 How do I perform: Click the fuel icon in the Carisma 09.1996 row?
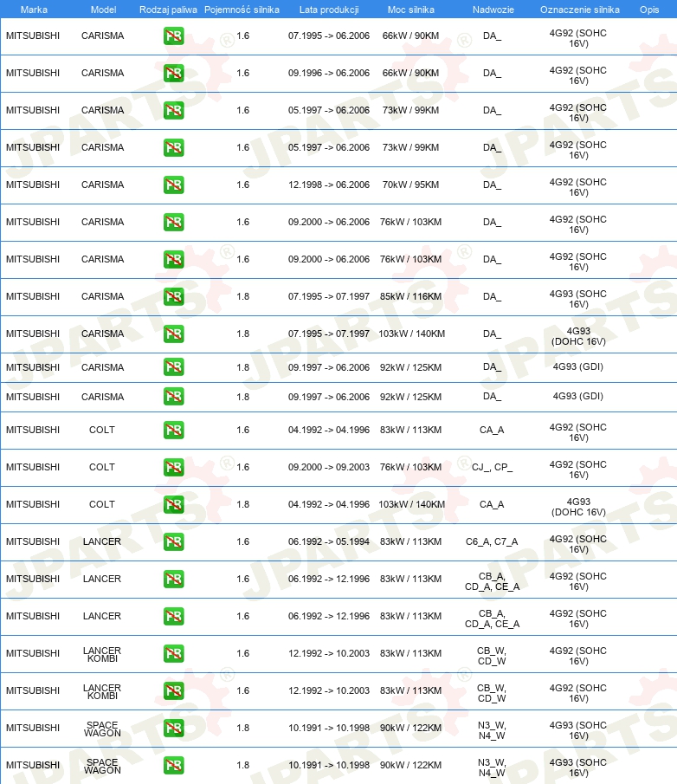[x=173, y=73]
